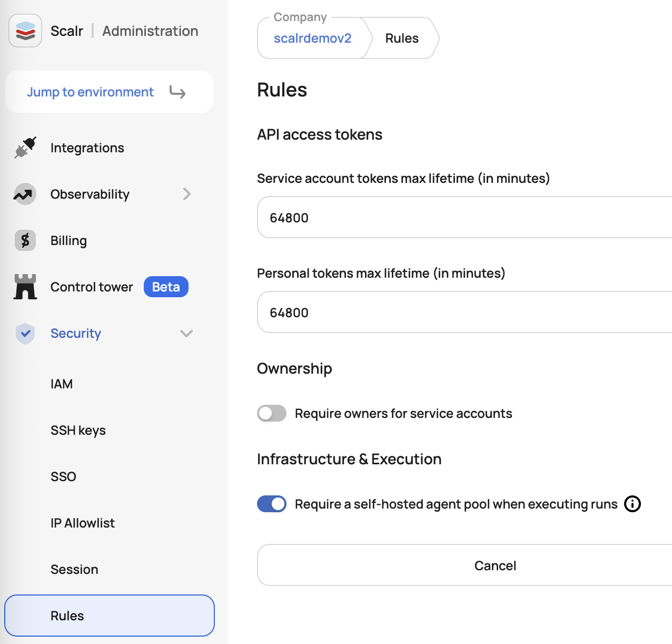Screen dimensions: 672x644
Task: Expand the Observability submenu chevron
Action: point(187,194)
